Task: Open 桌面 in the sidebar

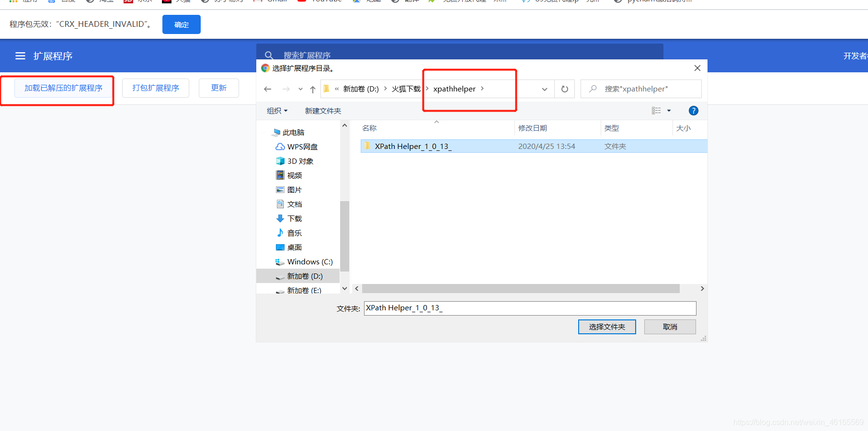Action: point(289,247)
